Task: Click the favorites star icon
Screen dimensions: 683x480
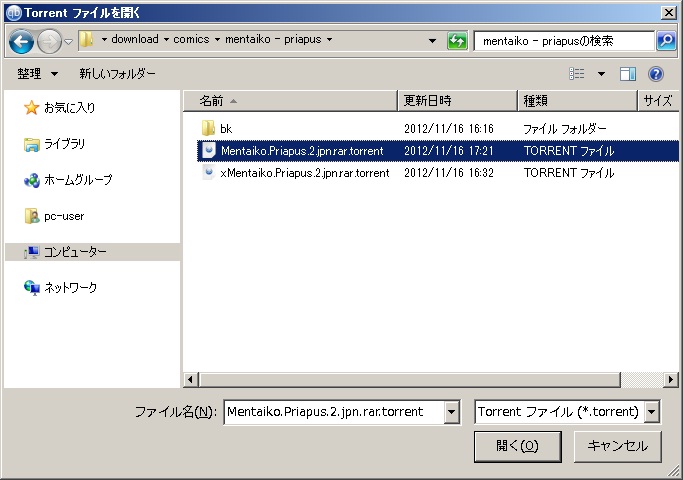Action: coord(31,107)
